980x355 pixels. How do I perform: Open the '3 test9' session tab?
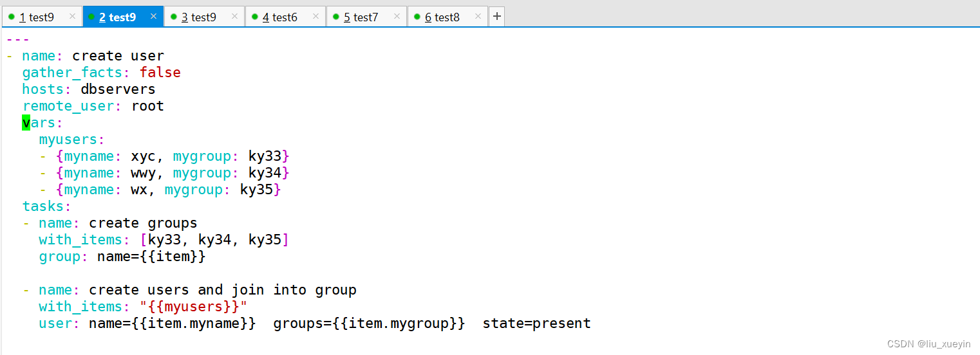pos(204,17)
